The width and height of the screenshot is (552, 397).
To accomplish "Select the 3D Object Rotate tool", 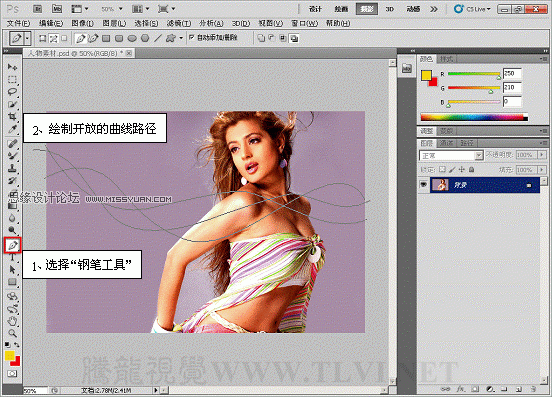I will pyautogui.click(x=12, y=296).
